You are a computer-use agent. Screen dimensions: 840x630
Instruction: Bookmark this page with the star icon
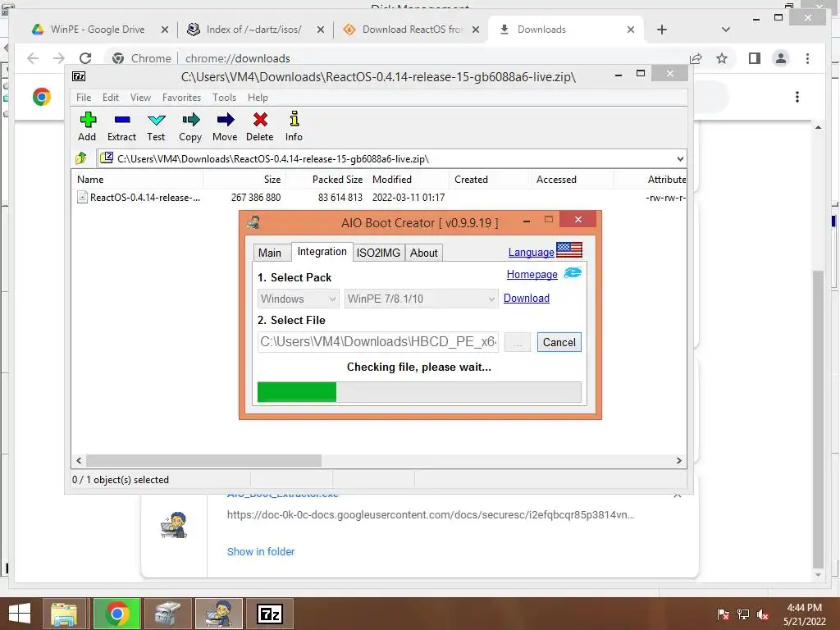click(722, 58)
